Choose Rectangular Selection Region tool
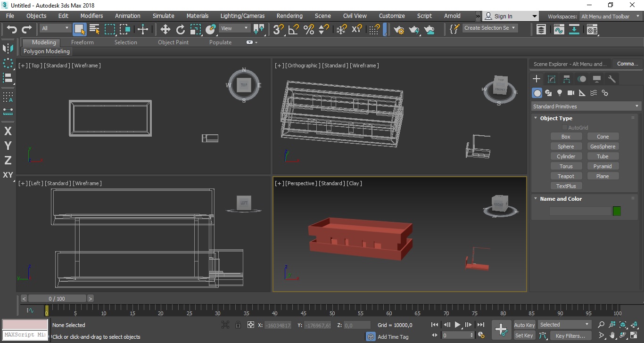644x343 pixels. pos(110,29)
